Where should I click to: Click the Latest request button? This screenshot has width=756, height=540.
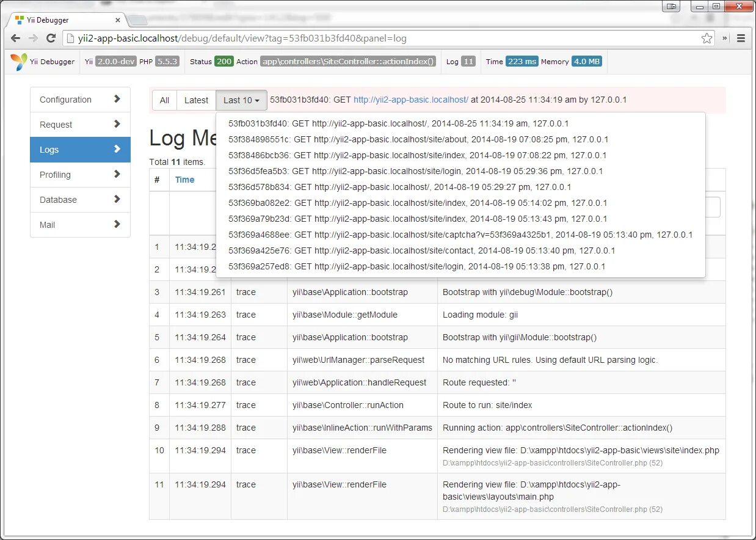(x=196, y=100)
